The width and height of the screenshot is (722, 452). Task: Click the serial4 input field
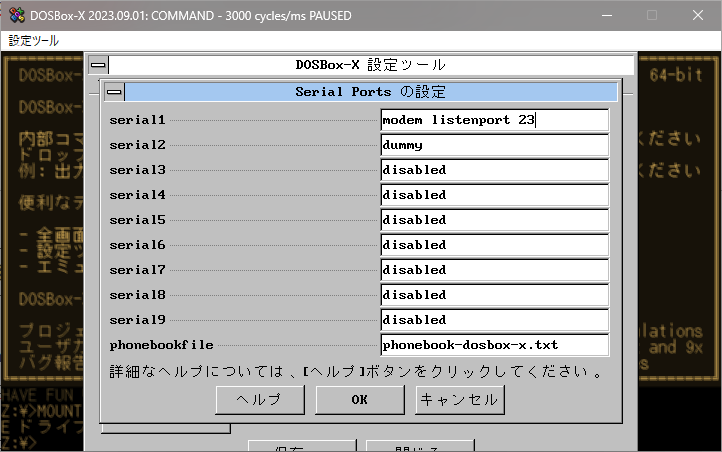[495, 195]
